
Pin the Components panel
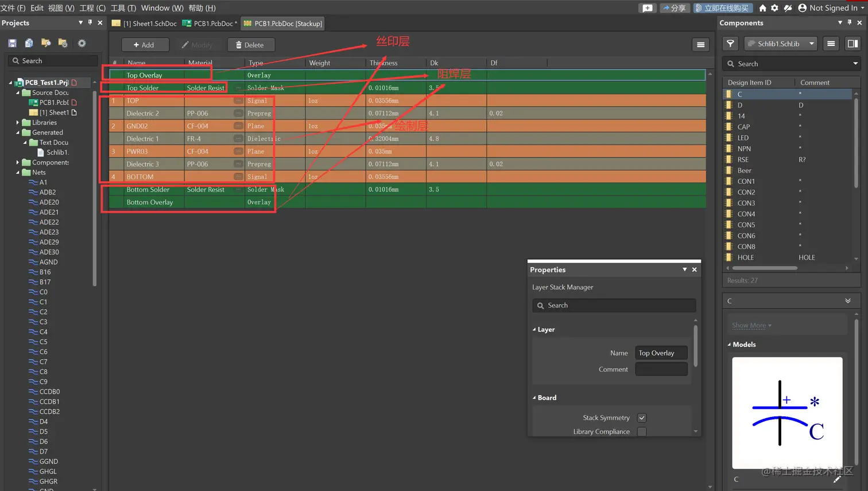[x=850, y=22]
